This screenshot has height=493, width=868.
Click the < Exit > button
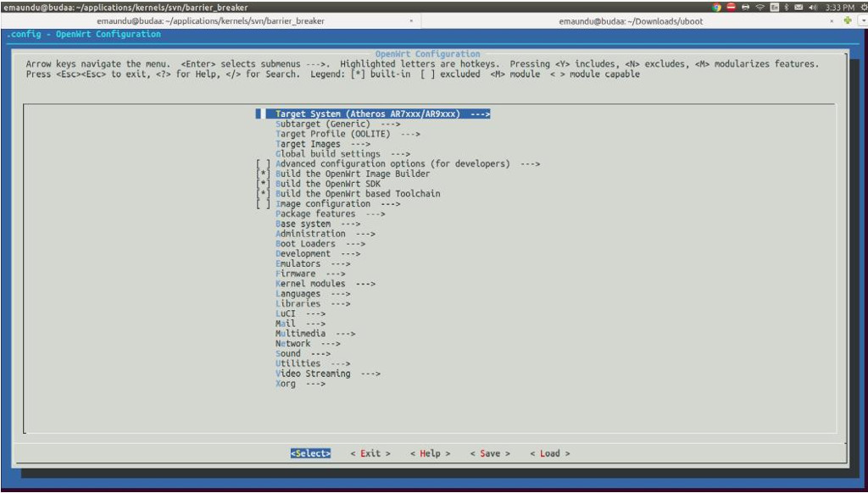(370, 453)
